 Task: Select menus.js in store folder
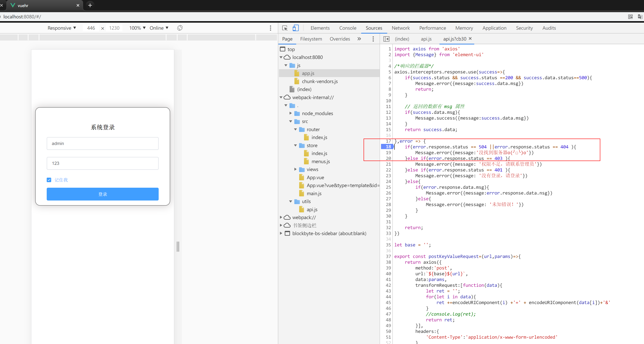320,161
